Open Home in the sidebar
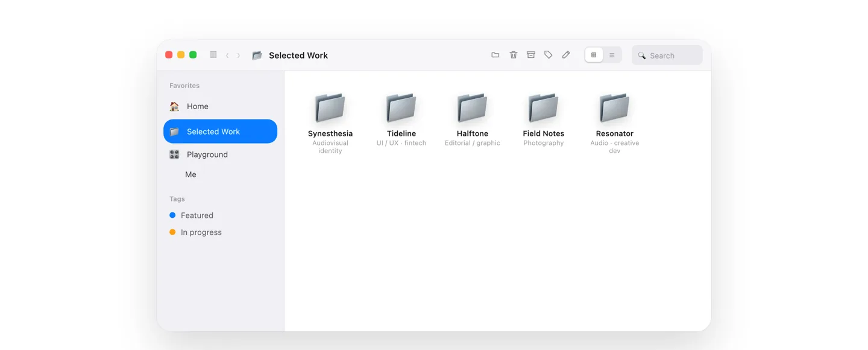This screenshot has height=350, width=868. (220, 106)
